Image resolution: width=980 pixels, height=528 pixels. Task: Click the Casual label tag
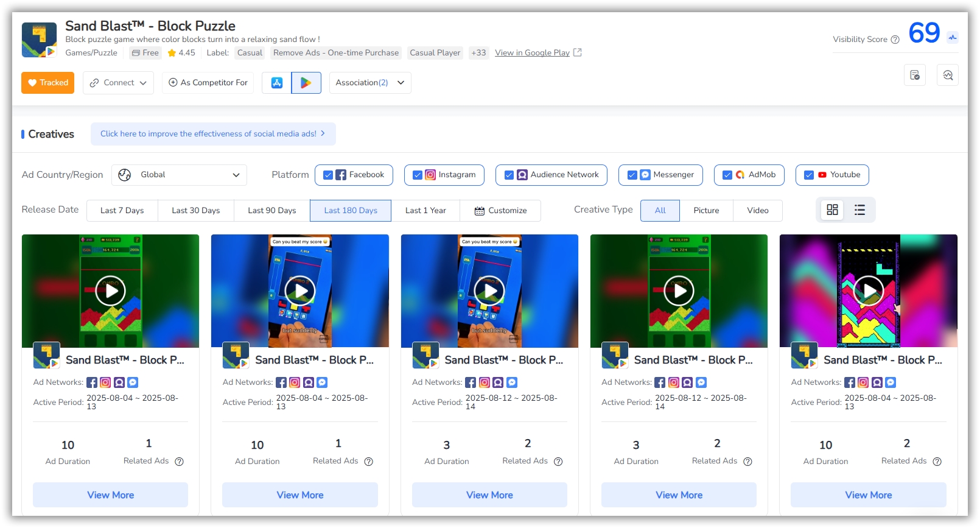(x=250, y=53)
